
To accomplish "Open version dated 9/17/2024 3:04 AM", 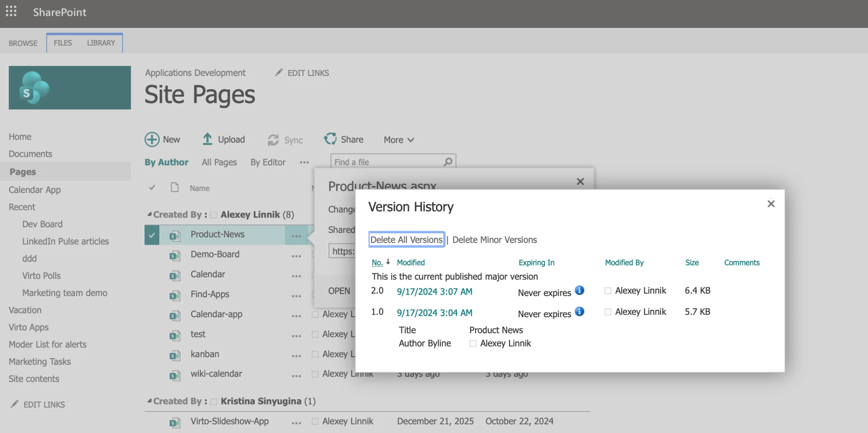I will tap(434, 313).
